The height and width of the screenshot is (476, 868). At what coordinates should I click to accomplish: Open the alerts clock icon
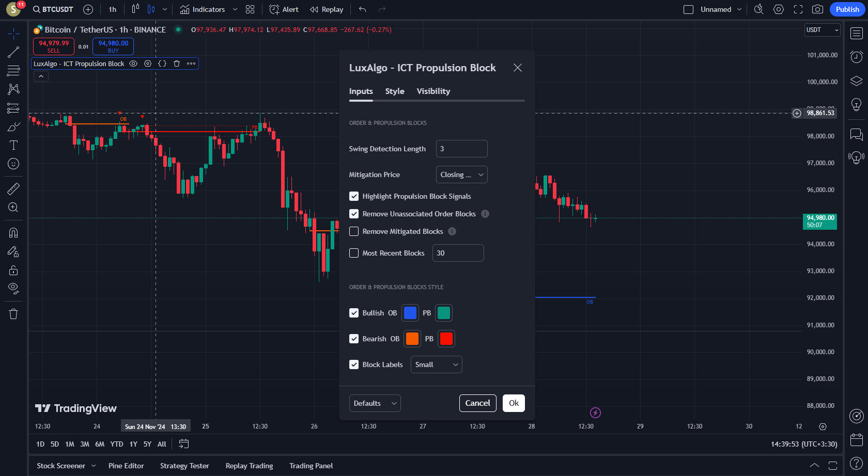[x=857, y=57]
